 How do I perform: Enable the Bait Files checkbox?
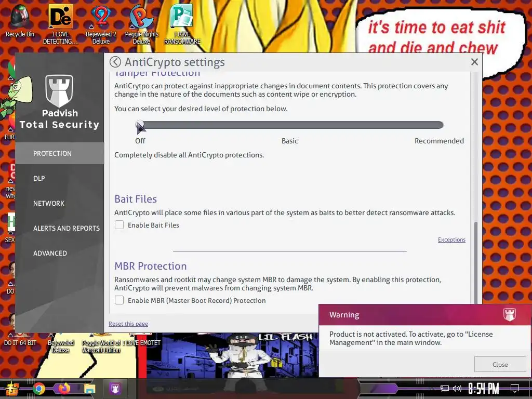pos(119,224)
